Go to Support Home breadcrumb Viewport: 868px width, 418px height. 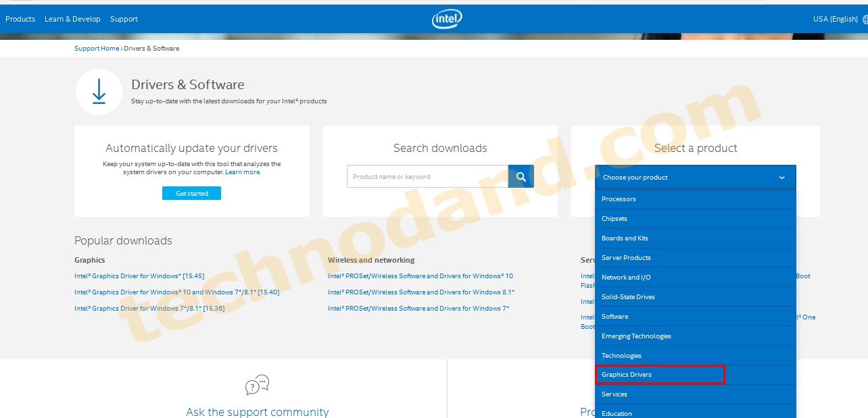97,49
